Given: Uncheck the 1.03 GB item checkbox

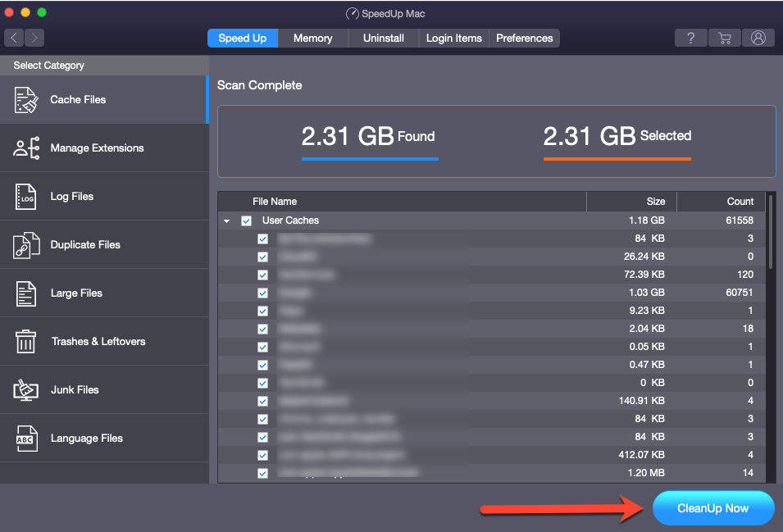Looking at the screenshot, I should tap(262, 293).
